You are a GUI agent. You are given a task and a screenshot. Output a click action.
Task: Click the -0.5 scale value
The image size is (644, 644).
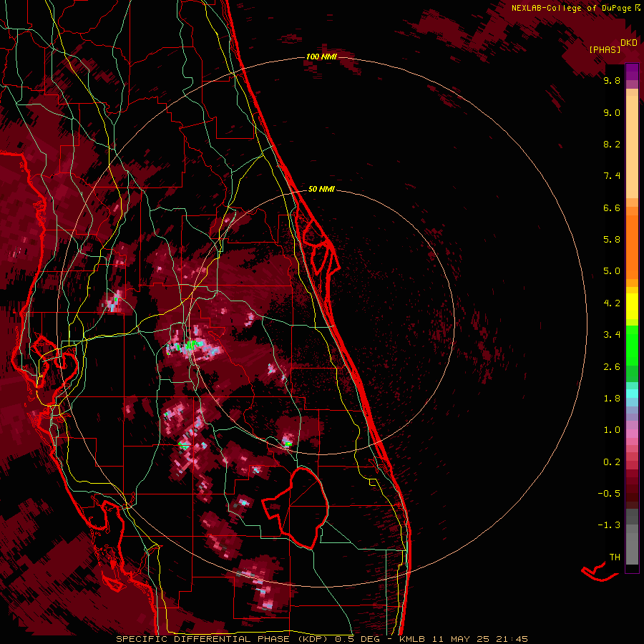click(x=609, y=494)
